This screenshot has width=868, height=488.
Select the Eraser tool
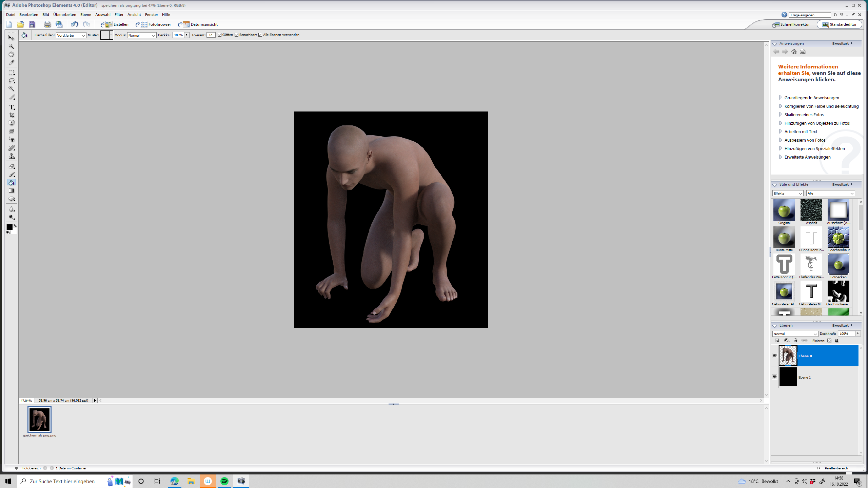coord(12,166)
